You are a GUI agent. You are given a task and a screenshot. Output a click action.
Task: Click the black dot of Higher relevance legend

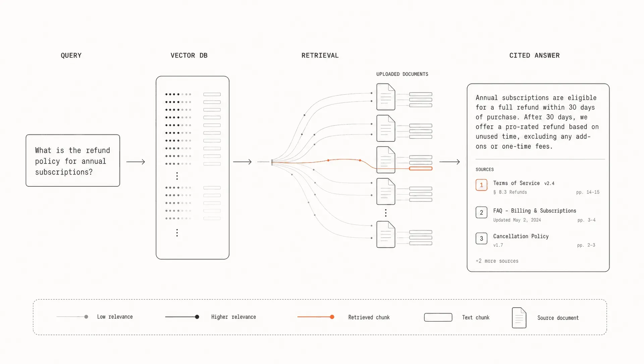coord(197,317)
